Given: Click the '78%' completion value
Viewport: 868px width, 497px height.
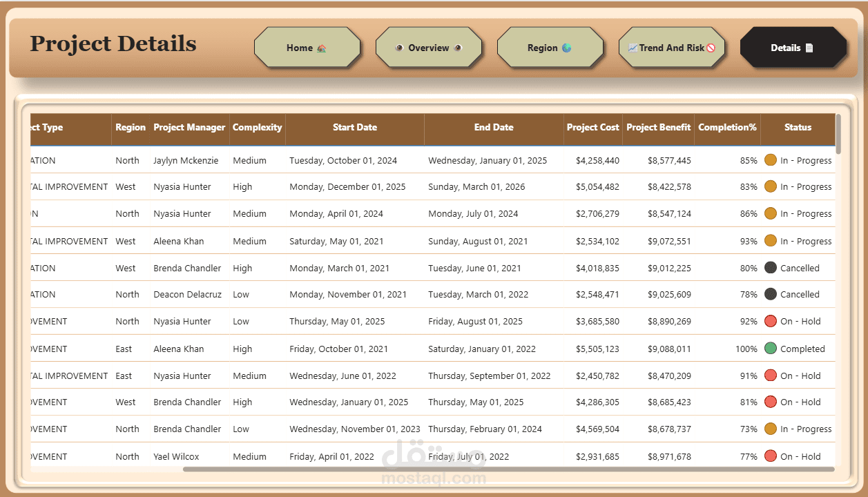Looking at the screenshot, I should (749, 294).
